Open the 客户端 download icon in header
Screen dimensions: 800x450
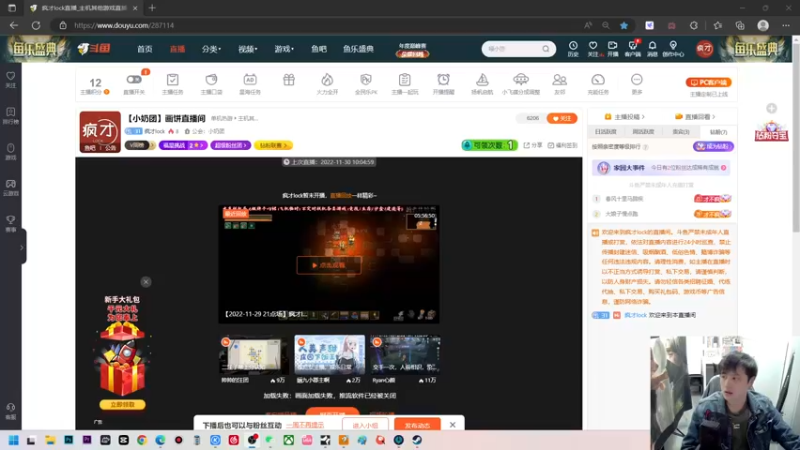[633, 46]
